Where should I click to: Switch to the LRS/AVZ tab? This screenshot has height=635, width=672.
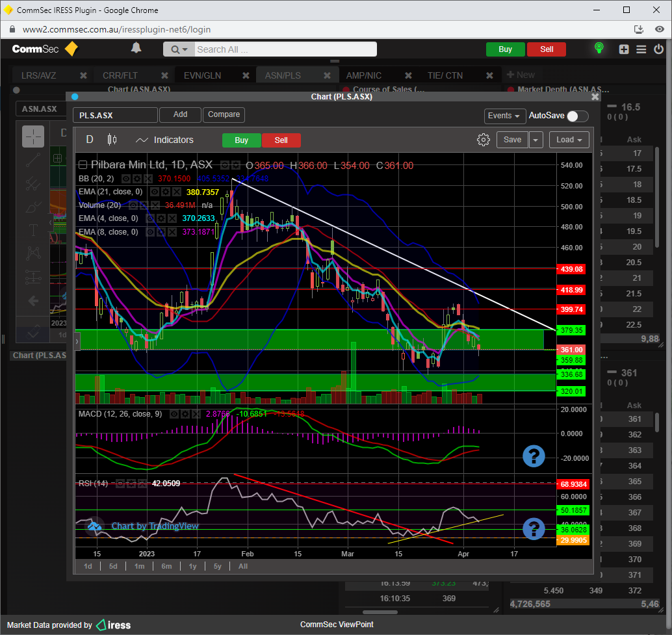click(x=39, y=75)
